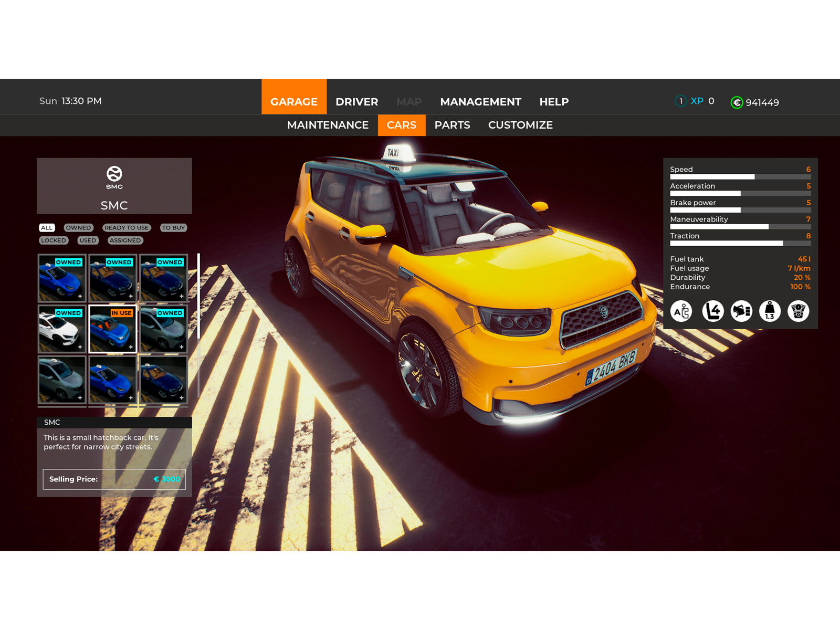
Task: Select the CARS sub-tab
Action: [x=402, y=125]
